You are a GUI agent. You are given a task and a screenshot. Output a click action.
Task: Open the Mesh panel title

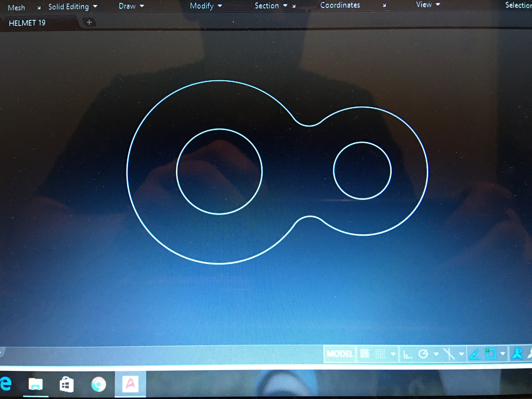(x=16, y=8)
